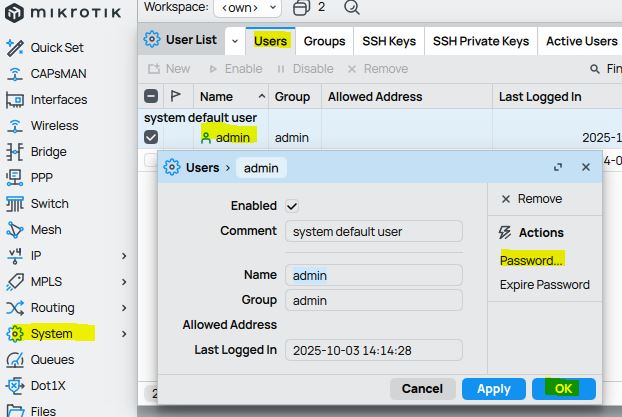Click the Name input field
The height and width of the screenshot is (417, 622).
point(374,275)
